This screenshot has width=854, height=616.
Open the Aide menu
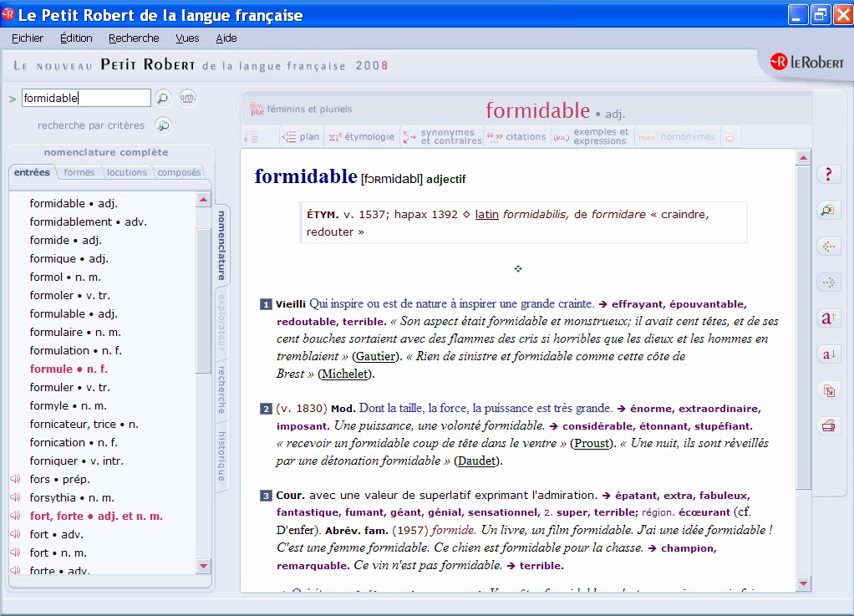pos(226,38)
